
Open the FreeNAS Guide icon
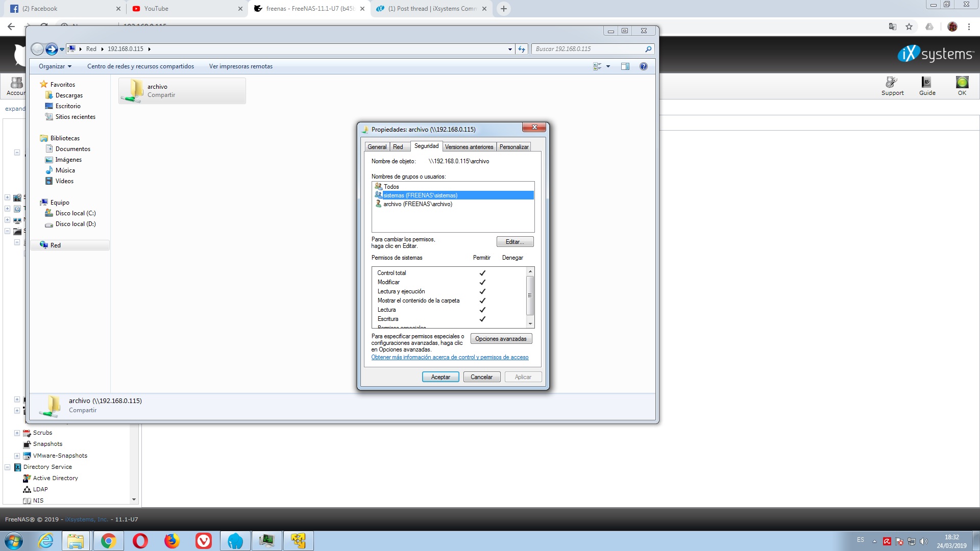[927, 86]
